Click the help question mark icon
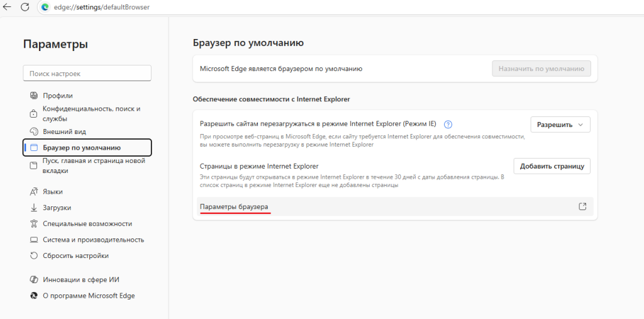644x319 pixels. [448, 125]
